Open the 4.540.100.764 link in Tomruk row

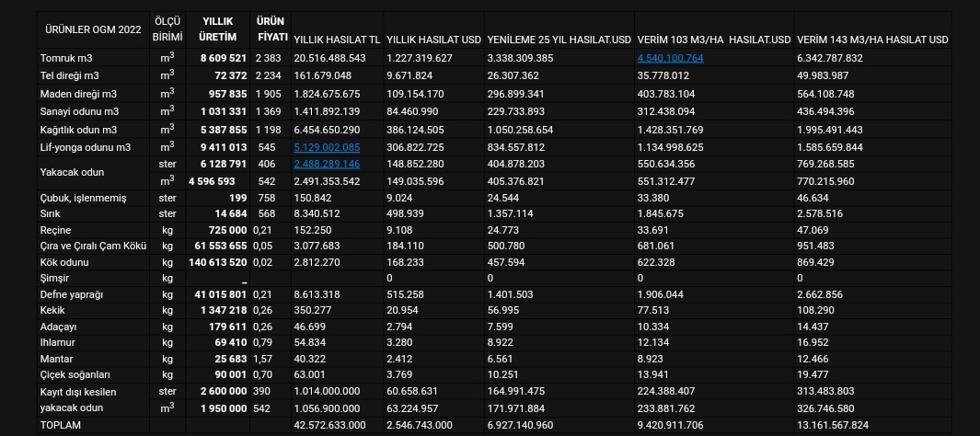click(670, 58)
